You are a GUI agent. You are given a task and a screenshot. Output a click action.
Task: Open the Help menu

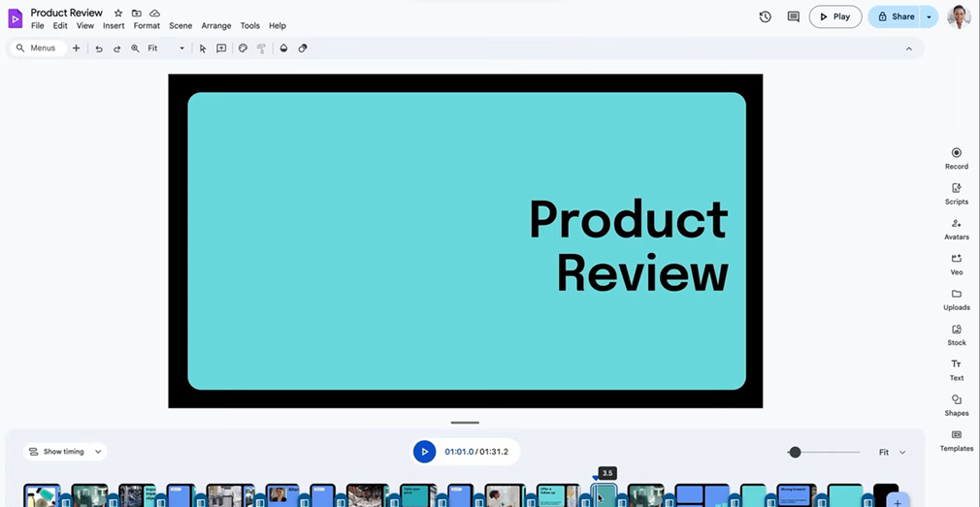(278, 25)
